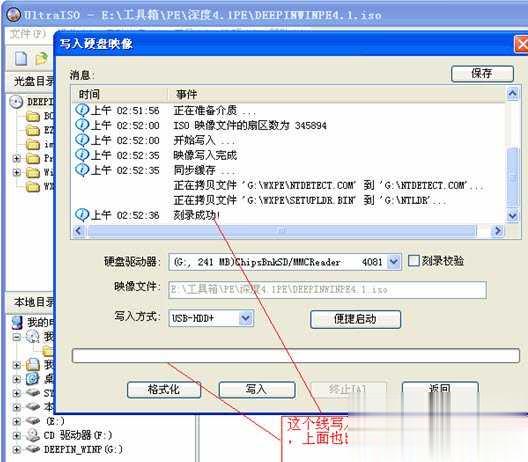The image size is (528, 462).
Task: Select the ISO 映像文件的扇区数为 345894 row
Action: point(289,125)
